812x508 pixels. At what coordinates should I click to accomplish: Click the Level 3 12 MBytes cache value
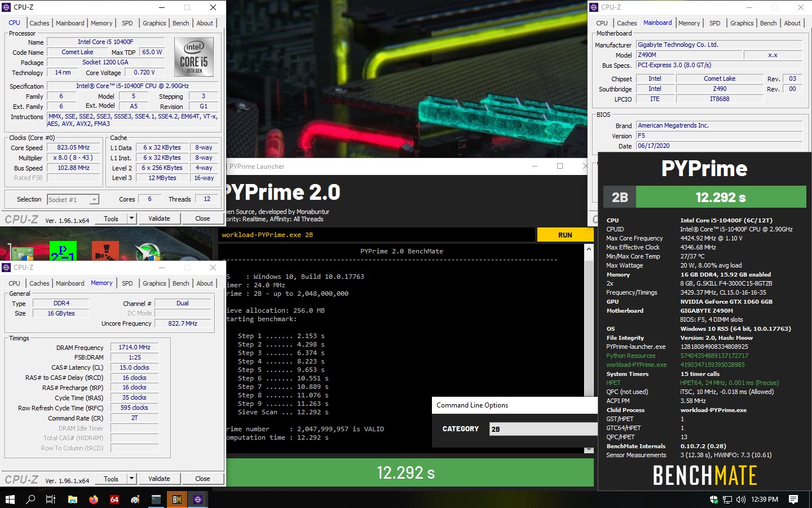click(x=162, y=178)
